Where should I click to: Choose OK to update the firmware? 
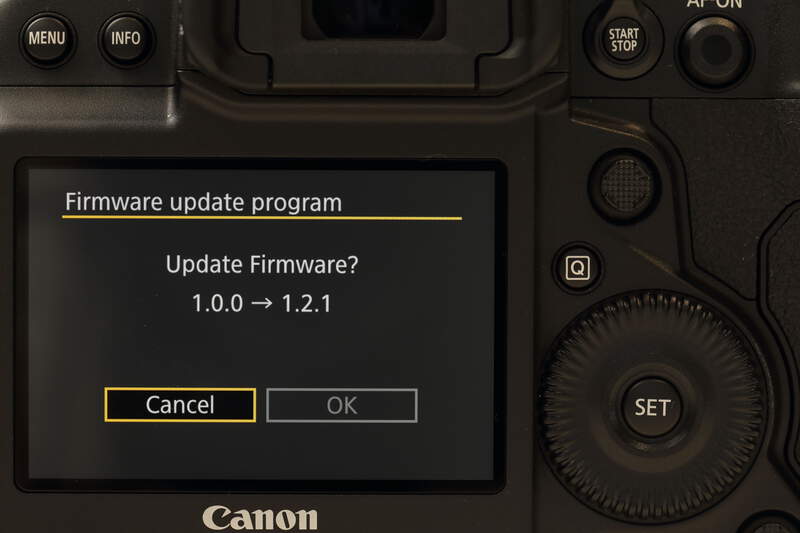pos(342,405)
